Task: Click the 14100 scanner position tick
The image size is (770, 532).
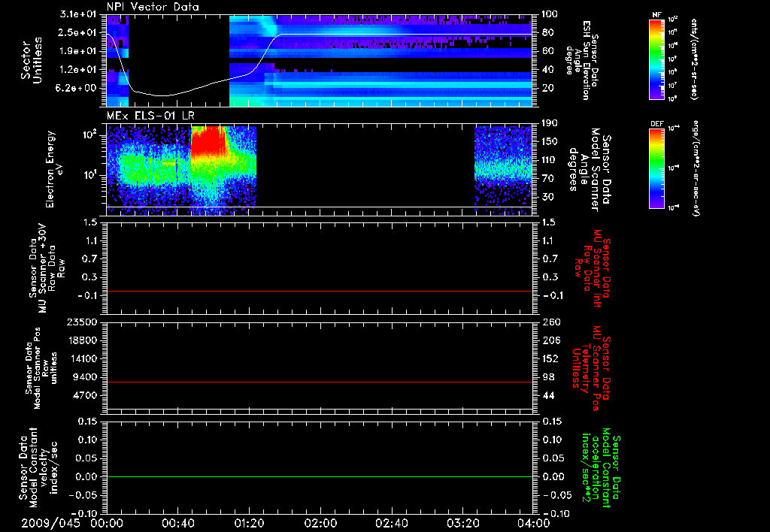Action: point(82,358)
